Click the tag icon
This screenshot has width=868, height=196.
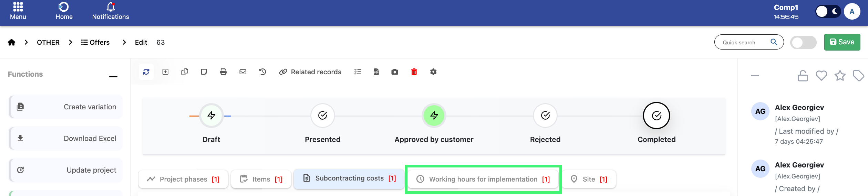coord(859,76)
